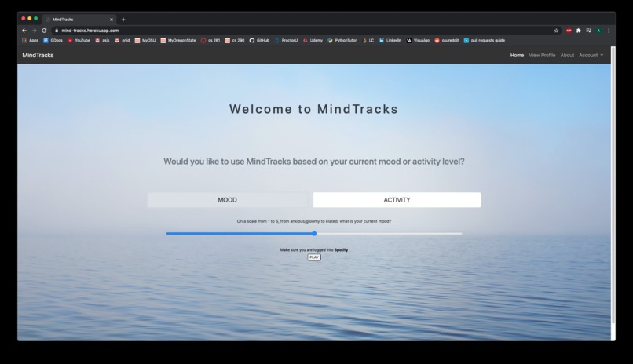633x364 pixels.
Task: Select the MindTracks tab title
Action: (x=63, y=20)
